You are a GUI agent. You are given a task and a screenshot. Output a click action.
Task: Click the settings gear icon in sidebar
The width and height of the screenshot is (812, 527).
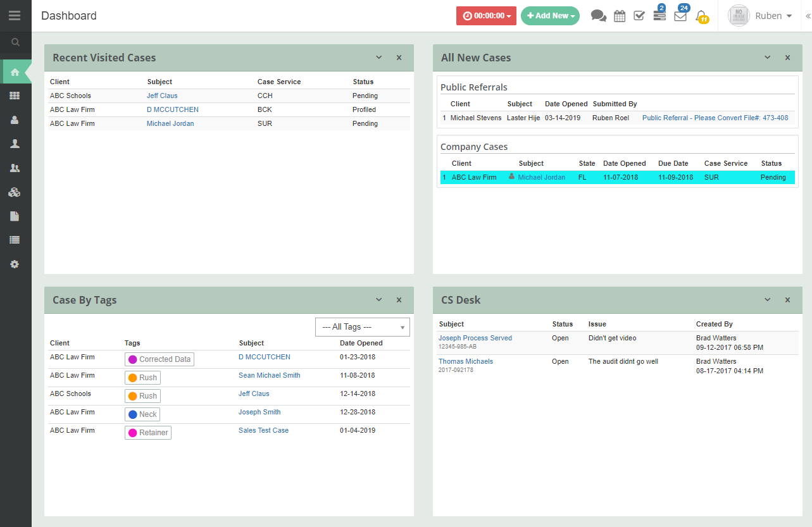pyautogui.click(x=15, y=264)
